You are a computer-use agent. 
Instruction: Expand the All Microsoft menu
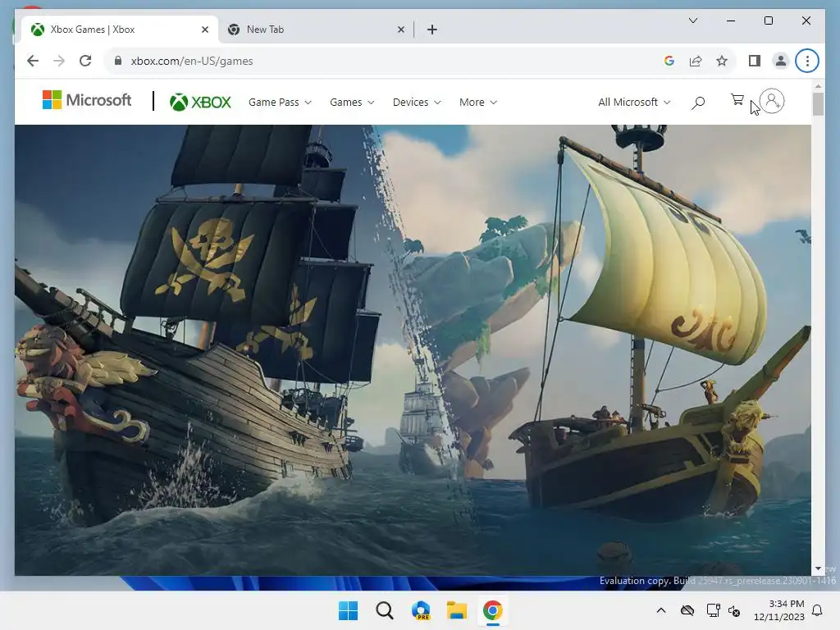tap(634, 103)
